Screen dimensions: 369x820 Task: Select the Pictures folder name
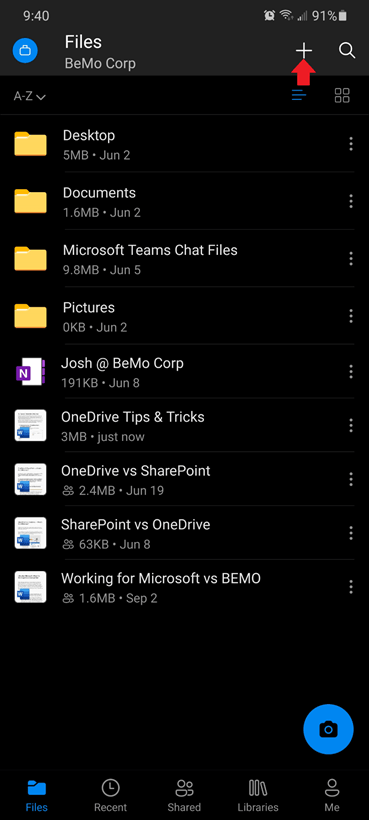tap(89, 308)
